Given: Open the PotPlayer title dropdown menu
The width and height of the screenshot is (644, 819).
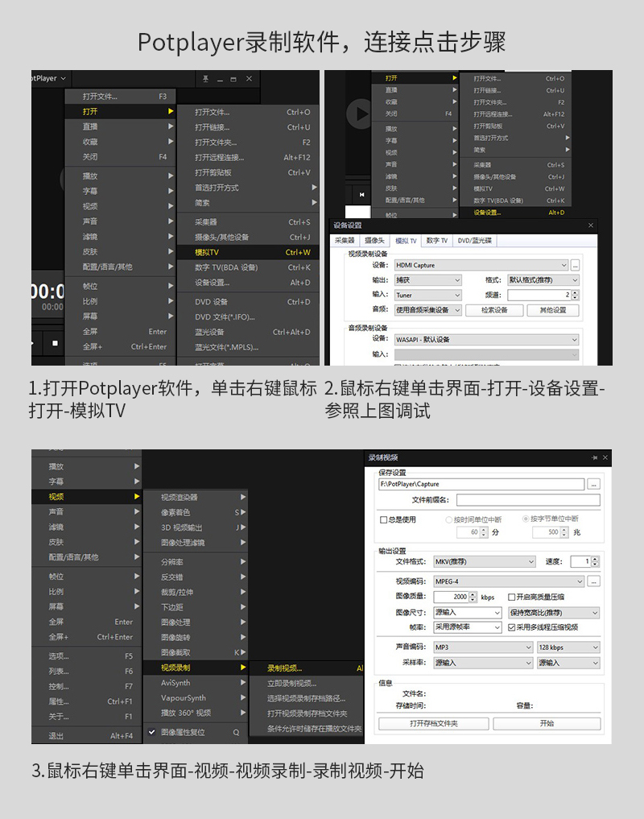Looking at the screenshot, I should (50, 78).
